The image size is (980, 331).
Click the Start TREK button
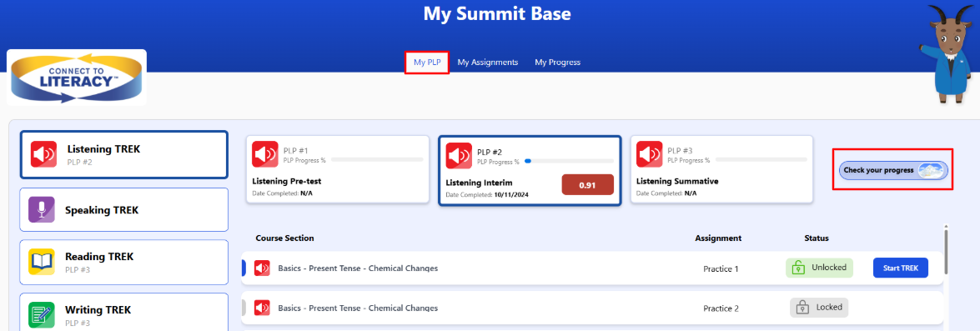point(901,268)
